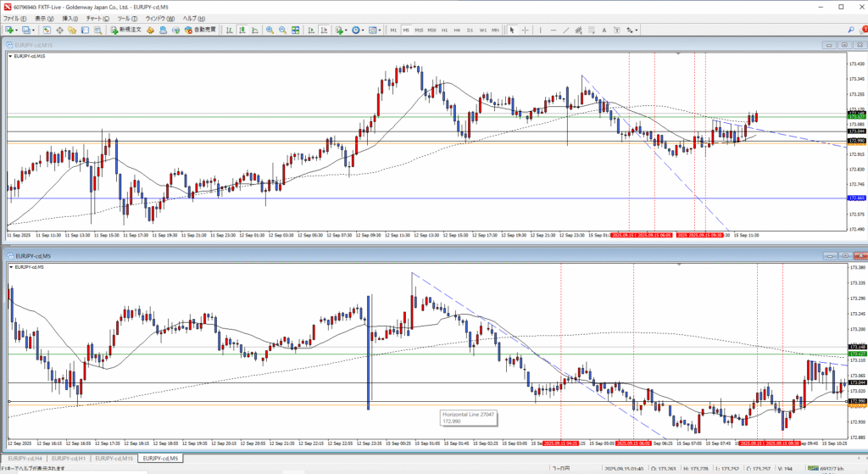Toggle the Terminal panel icon

click(85, 30)
